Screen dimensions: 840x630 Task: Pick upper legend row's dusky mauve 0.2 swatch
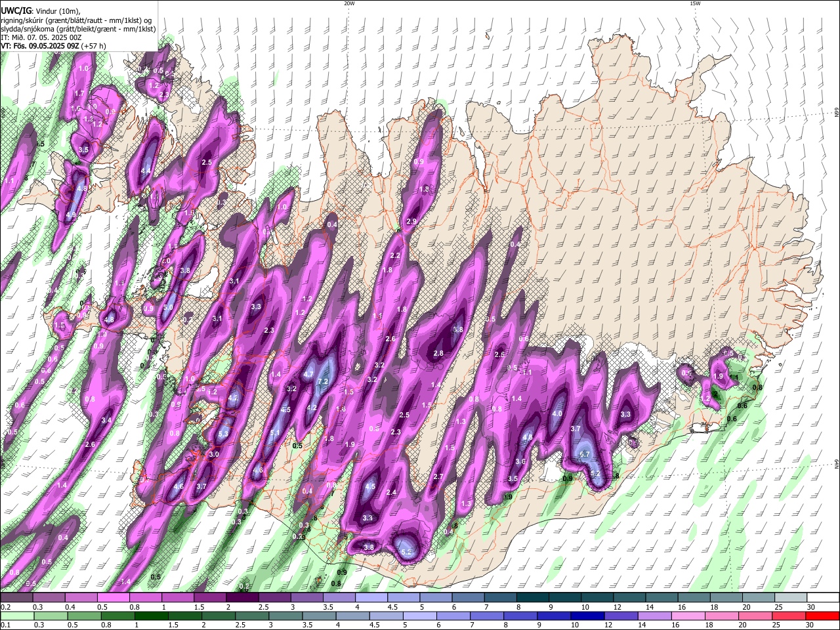tap(17, 597)
